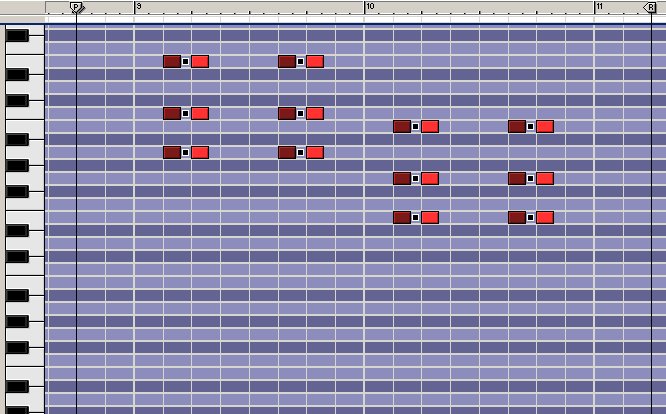The height and width of the screenshot is (414, 666).
Task: Select lowest note of last bar 10 chord
Action: coord(517,217)
